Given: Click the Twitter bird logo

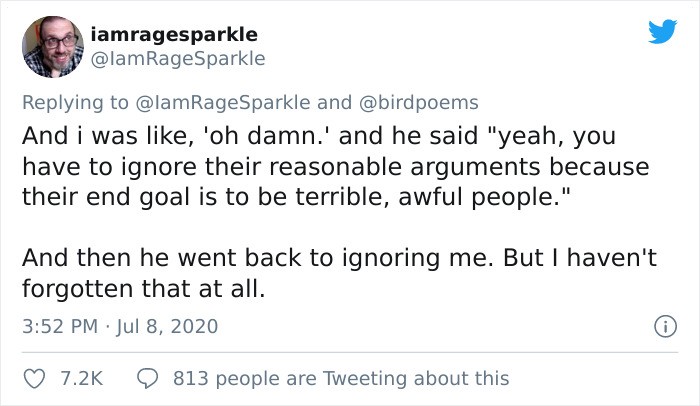Looking at the screenshot, I should 661,33.
